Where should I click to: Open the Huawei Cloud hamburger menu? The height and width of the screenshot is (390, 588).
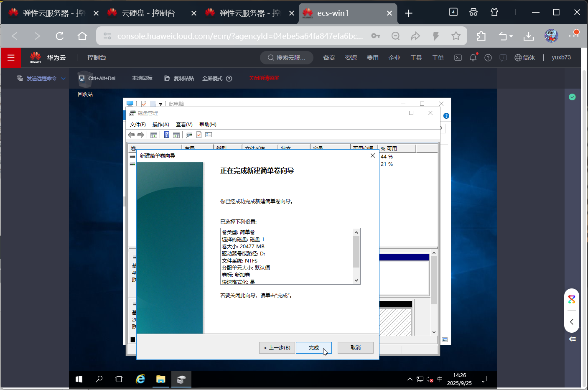[11, 58]
